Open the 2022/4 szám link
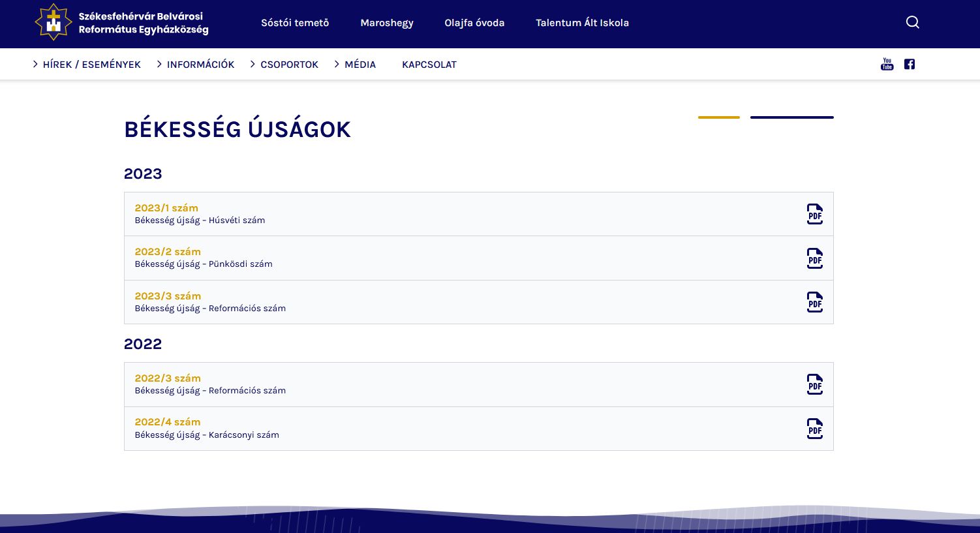Viewport: 980px width, 533px height. [168, 422]
